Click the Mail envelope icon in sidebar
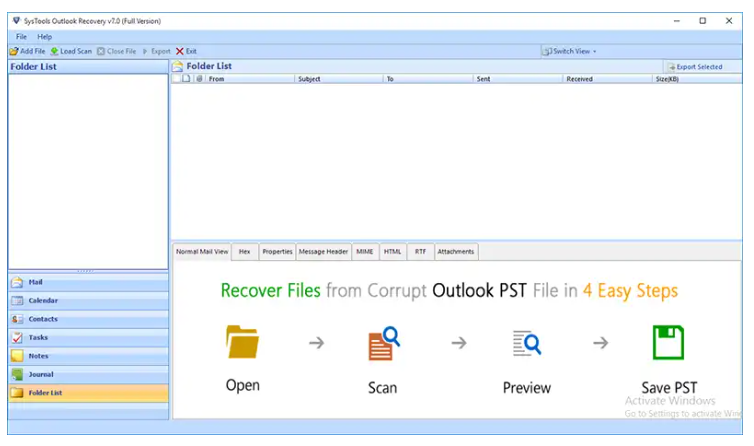The image size is (754, 446). coord(17,282)
